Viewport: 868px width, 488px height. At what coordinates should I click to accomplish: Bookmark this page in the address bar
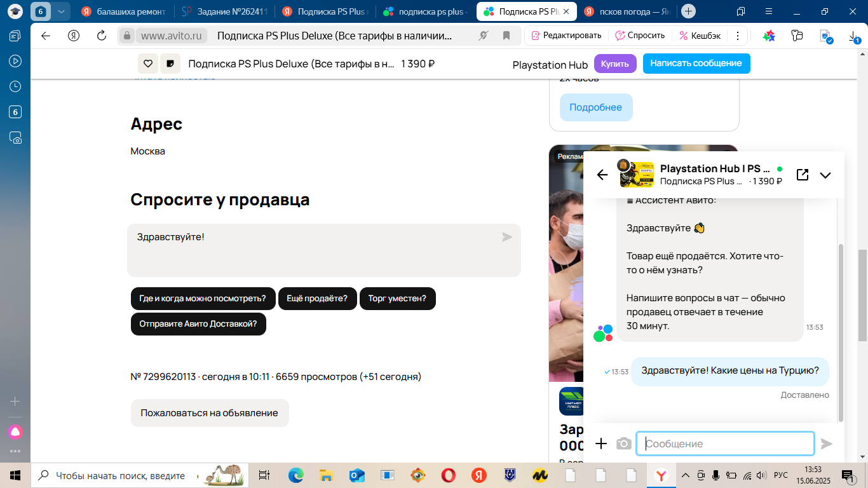[506, 36]
